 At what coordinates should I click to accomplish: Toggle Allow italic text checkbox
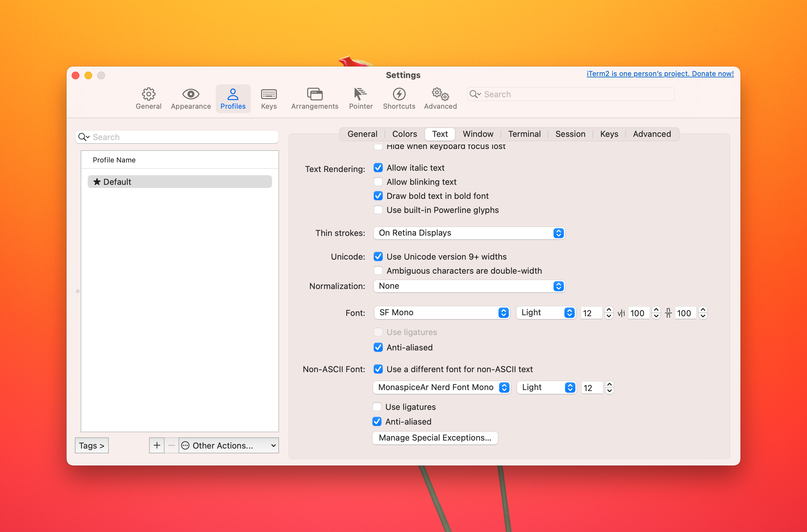point(378,168)
